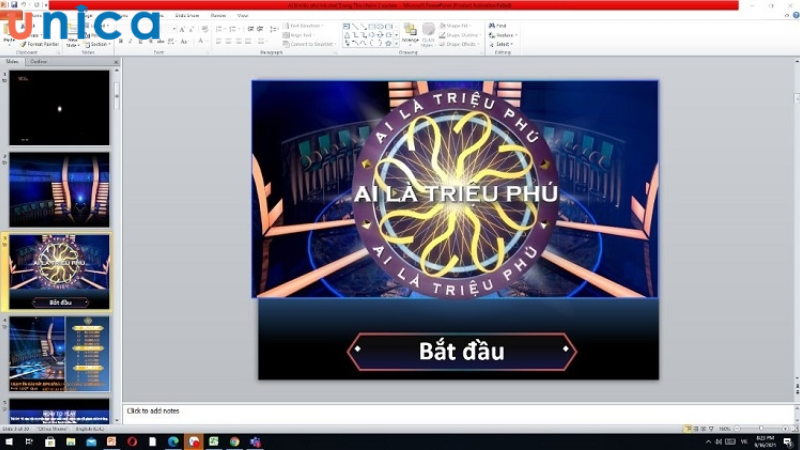The width and height of the screenshot is (800, 450).
Task: Click the Save icon in Quick Access toolbar
Action: click(14, 5)
